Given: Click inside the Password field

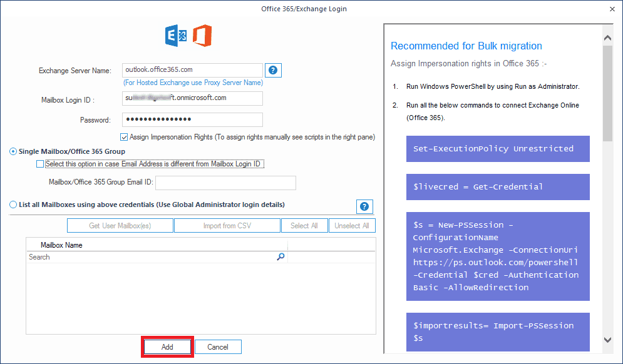Looking at the screenshot, I should [192, 119].
